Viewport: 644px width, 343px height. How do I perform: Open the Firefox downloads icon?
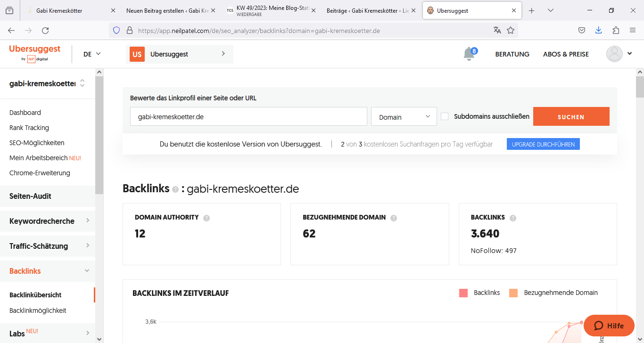(598, 30)
